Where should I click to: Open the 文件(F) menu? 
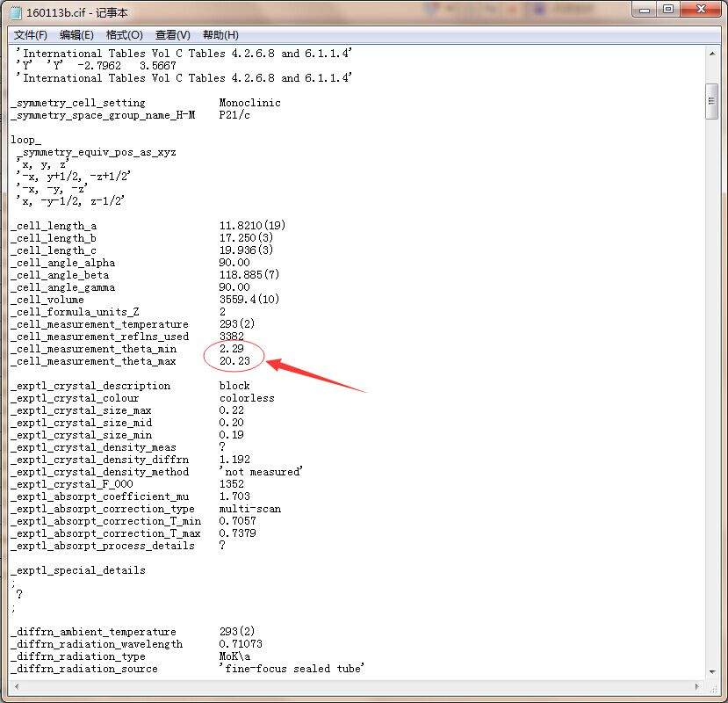(30, 35)
